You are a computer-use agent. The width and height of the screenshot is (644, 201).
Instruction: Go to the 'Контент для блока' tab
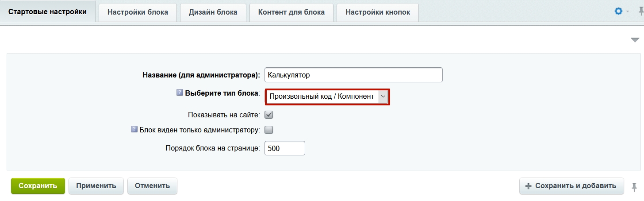pyautogui.click(x=291, y=12)
